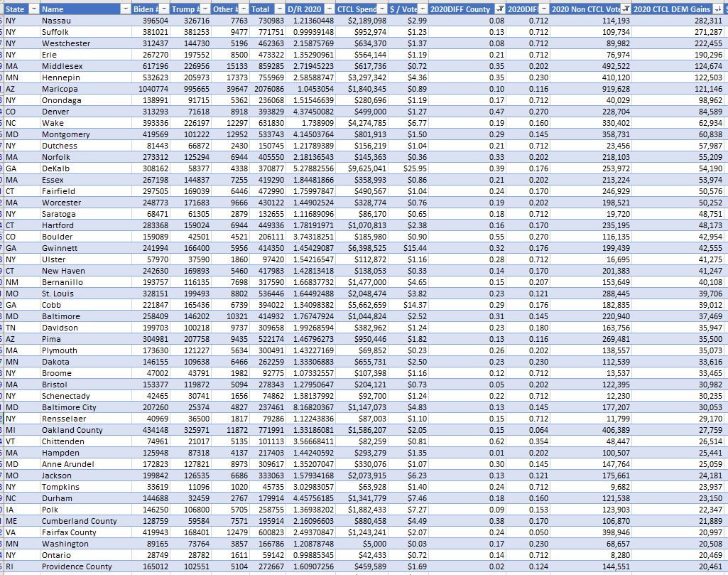728x575 pixels.
Task: Select the Durham name cell
Action: pos(85,499)
